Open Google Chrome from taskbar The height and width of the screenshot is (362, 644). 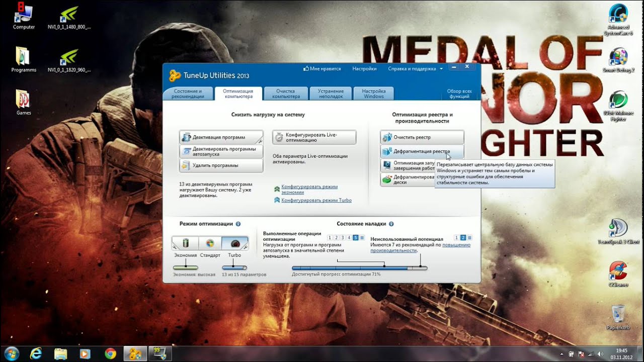pyautogui.click(x=110, y=353)
